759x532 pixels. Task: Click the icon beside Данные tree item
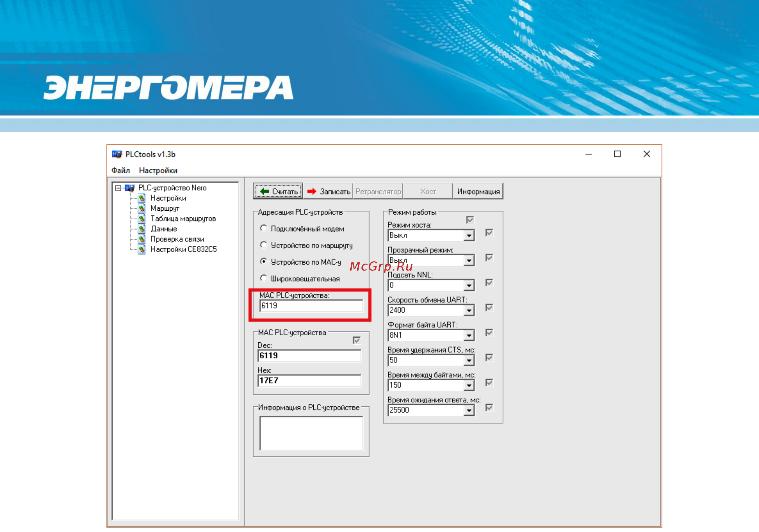142,229
